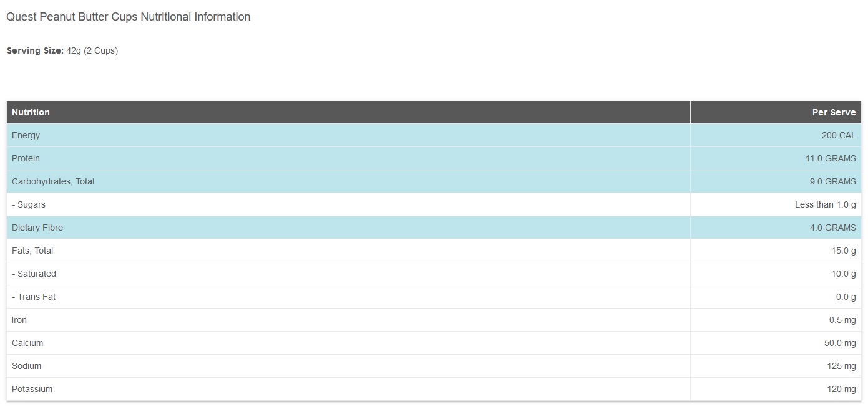This screenshot has width=868, height=412.
Task: Click the 125 mg sodium value
Action: 841,366
